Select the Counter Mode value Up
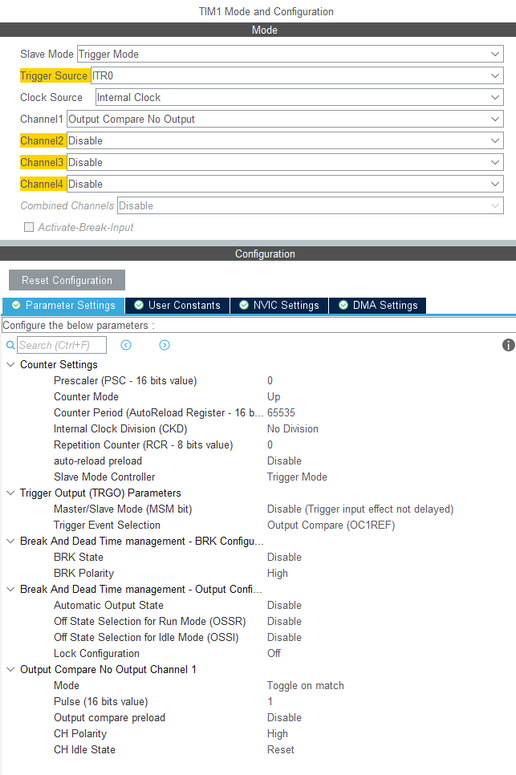 tap(273, 397)
